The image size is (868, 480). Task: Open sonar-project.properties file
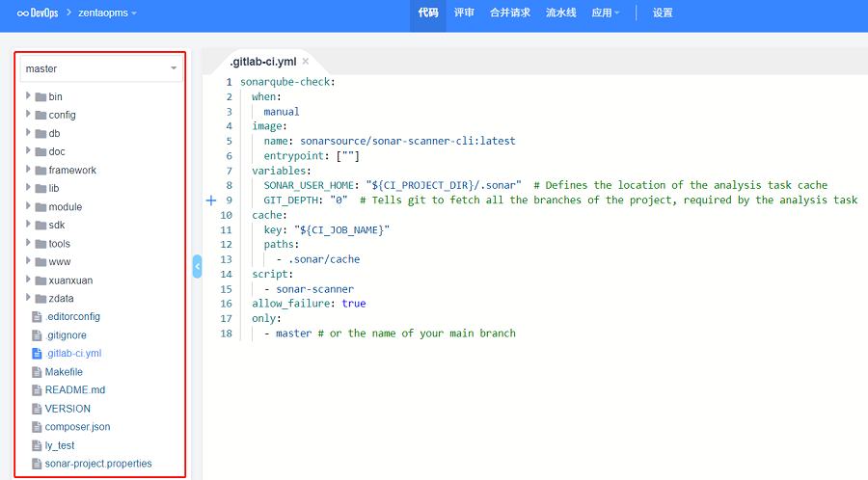[98, 464]
